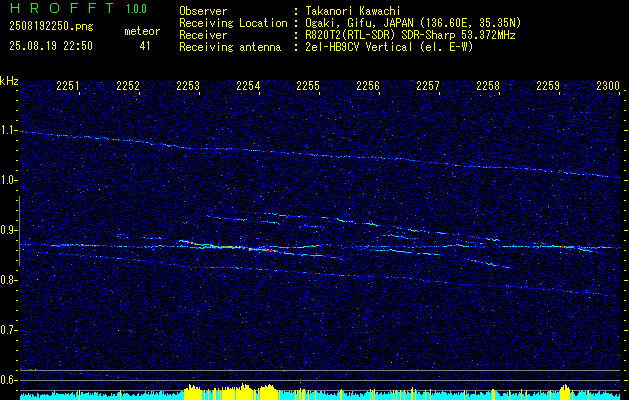Click the tall yellow power block below 2253
Viewport: 629px width, 400px height.
tap(192, 390)
